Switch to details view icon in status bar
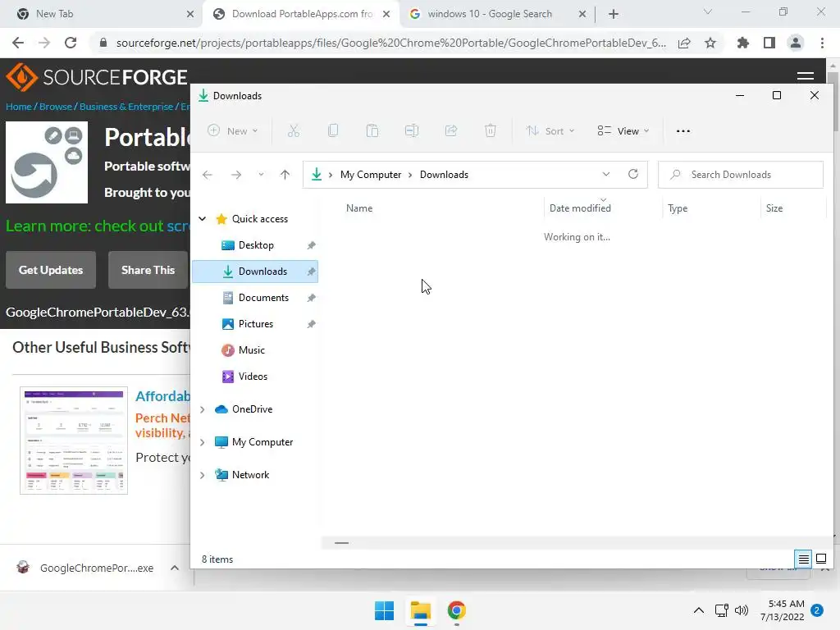Image resolution: width=840 pixels, height=630 pixels. click(x=804, y=559)
